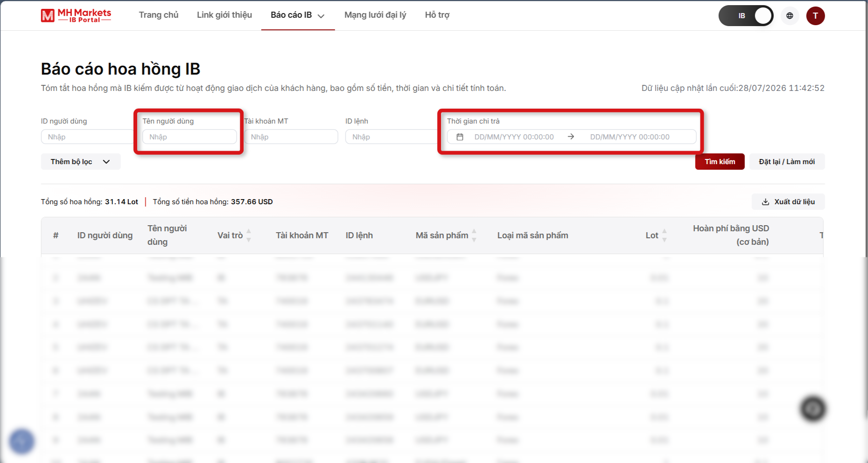868x463 pixels.
Task: Click the ID lệnh column header
Action: (359, 235)
